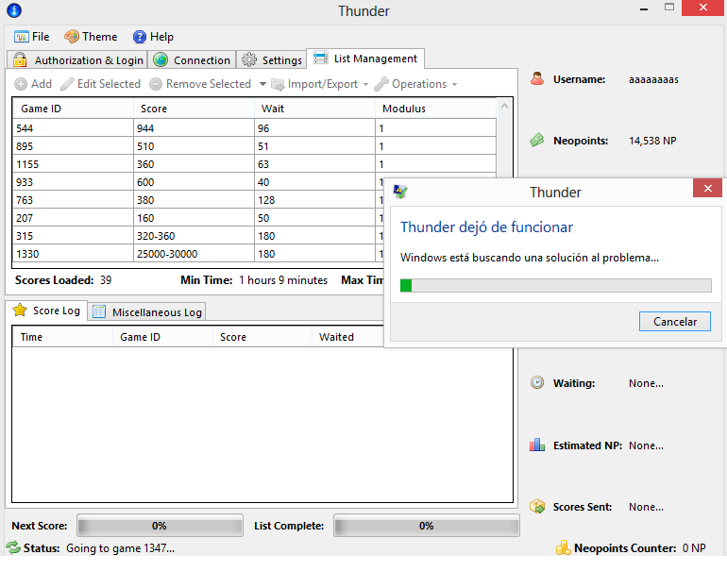Open the Remove Selected dropdown arrow
The width and height of the screenshot is (727, 588).
tap(262, 84)
